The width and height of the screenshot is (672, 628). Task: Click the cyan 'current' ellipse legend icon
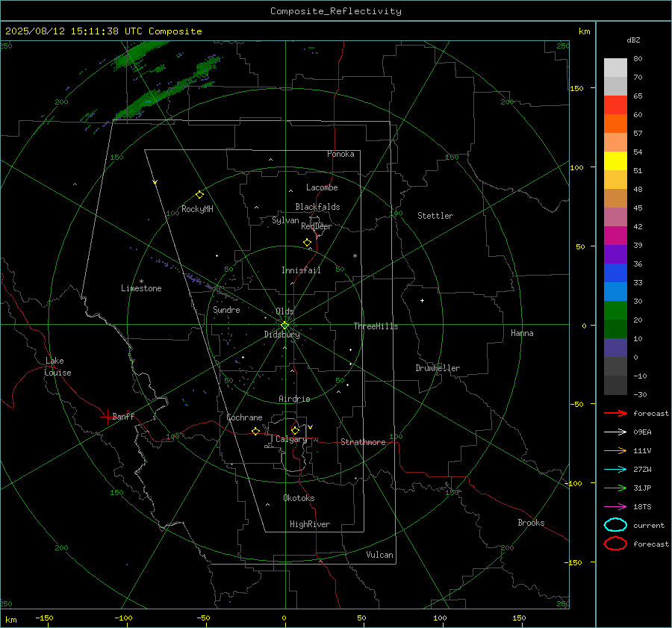[x=615, y=525]
